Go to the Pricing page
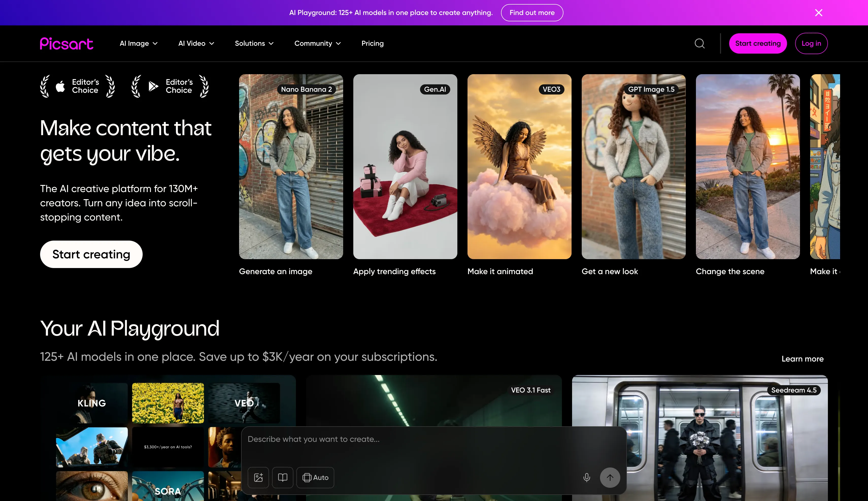 (x=372, y=43)
